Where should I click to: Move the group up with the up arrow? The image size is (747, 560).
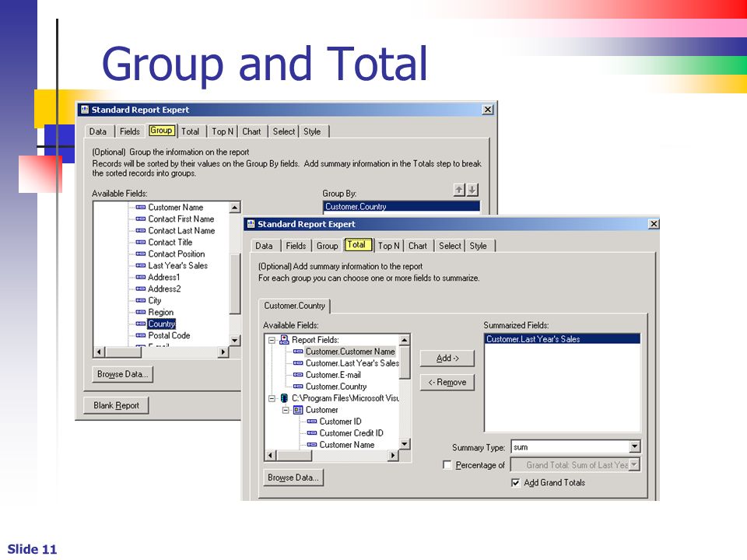point(459,190)
